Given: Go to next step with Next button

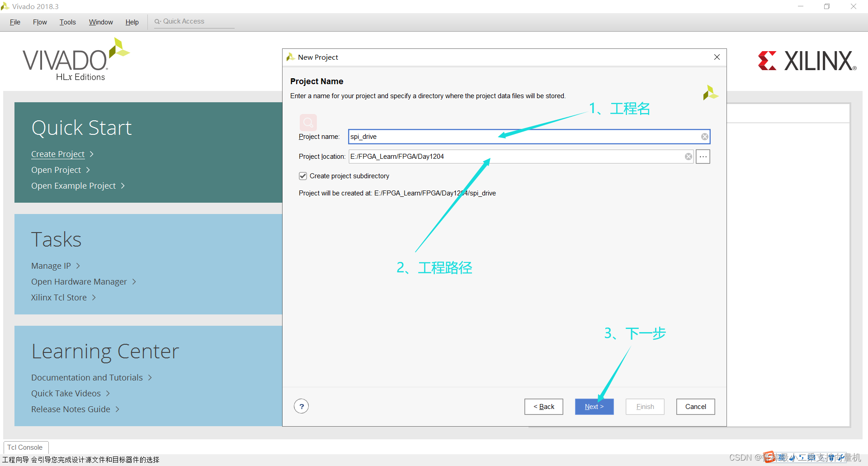Looking at the screenshot, I should click(x=594, y=407).
